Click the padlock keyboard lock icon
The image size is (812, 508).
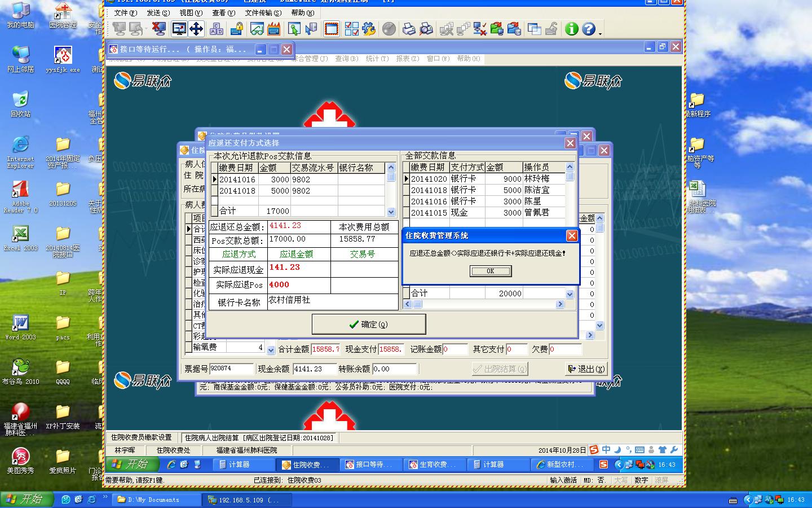tap(237, 29)
